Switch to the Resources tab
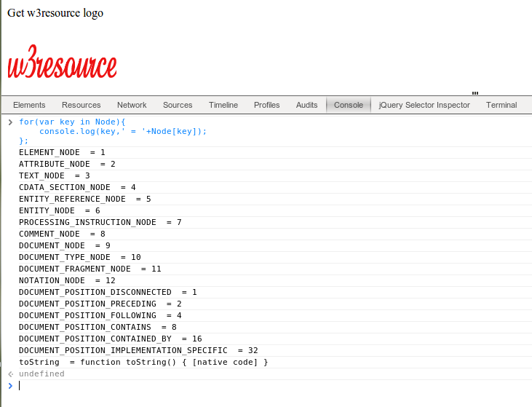 81,105
